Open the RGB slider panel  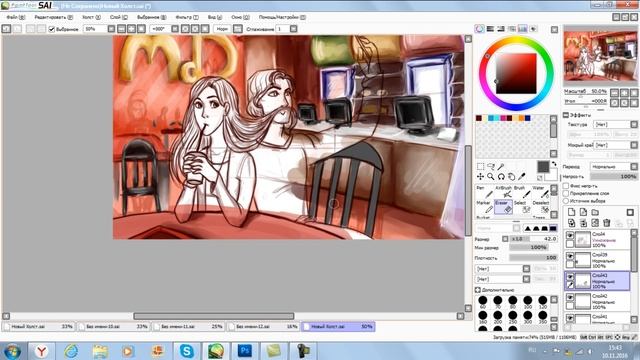tap(490, 29)
